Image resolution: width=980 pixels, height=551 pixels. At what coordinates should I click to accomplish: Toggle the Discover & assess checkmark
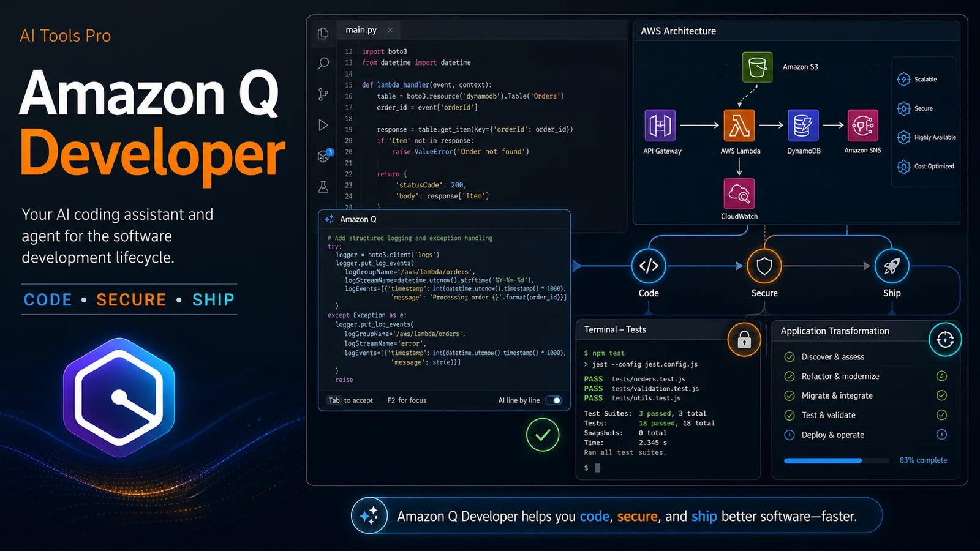click(x=790, y=357)
